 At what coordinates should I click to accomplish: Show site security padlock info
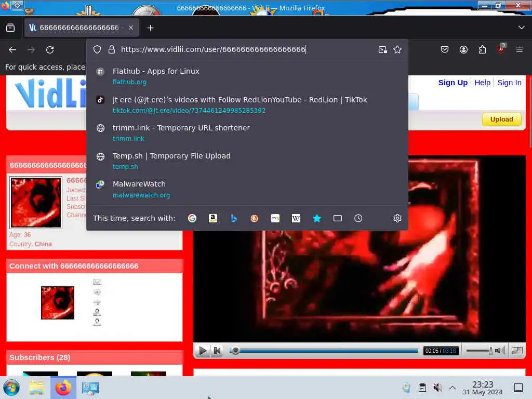(x=112, y=49)
